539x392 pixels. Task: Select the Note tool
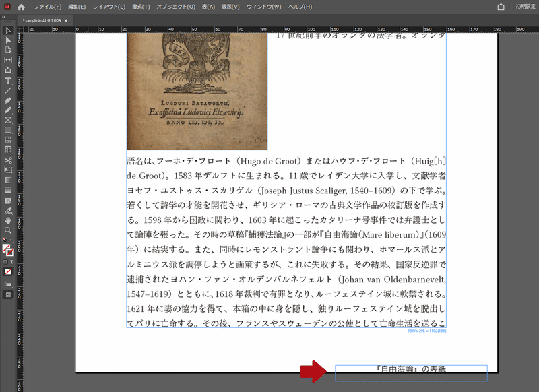tap(8, 201)
